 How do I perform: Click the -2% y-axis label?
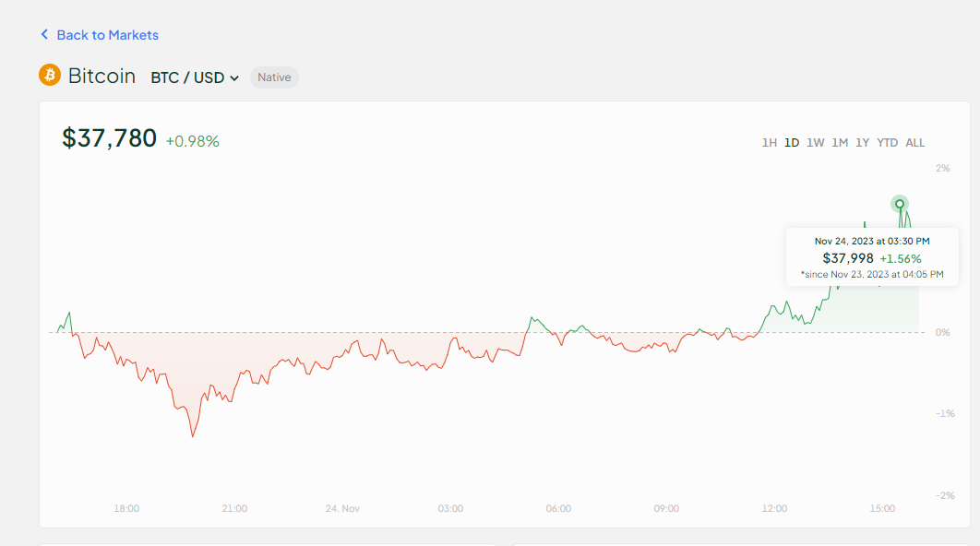pos(945,495)
